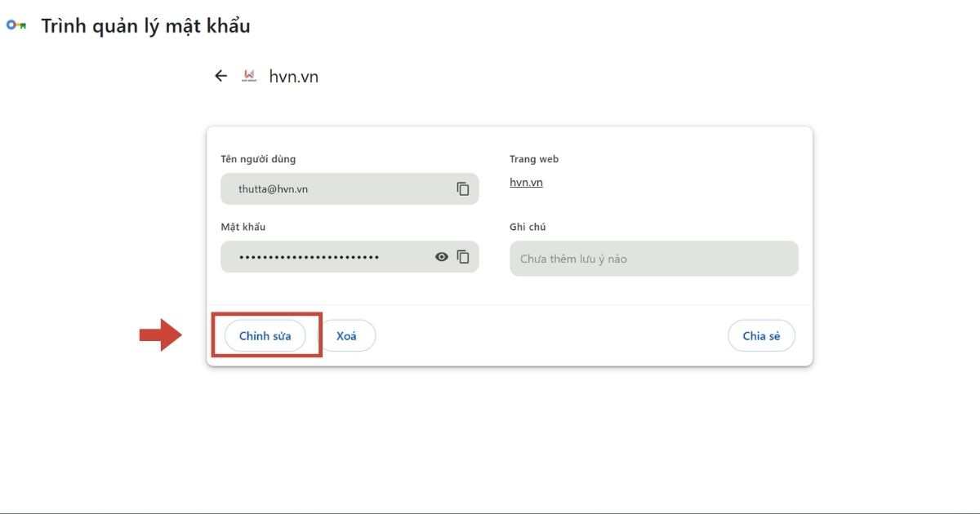Click the Password Manager key logo
This screenshot has height=514, width=980.
[16, 25]
